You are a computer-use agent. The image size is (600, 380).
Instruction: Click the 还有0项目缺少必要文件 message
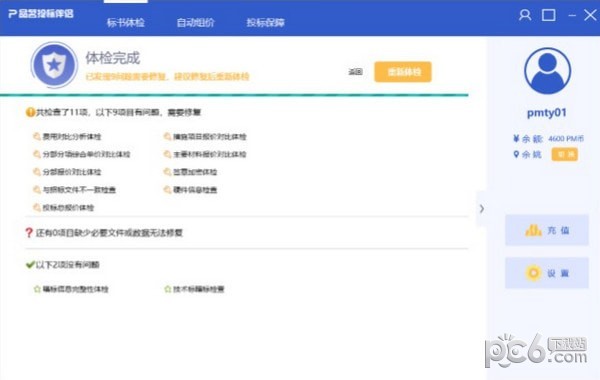[x=109, y=233]
